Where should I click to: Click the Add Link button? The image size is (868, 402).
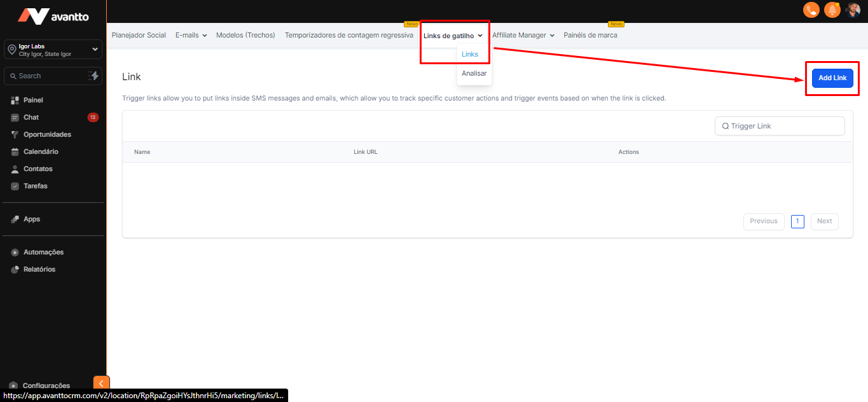point(832,78)
